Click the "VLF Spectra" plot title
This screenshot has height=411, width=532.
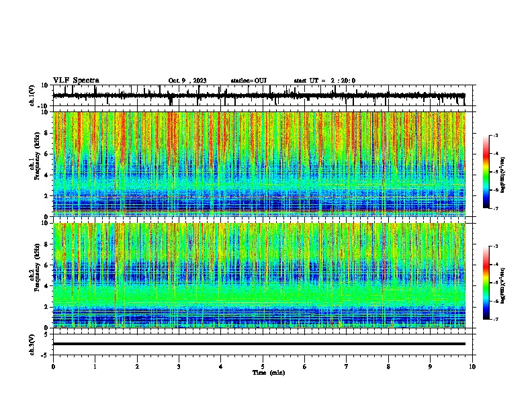pos(76,81)
